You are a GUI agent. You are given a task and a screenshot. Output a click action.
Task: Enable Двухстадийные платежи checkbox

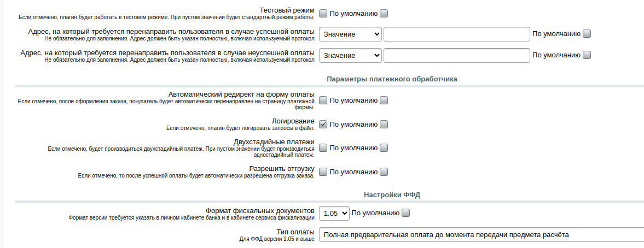[323, 148]
